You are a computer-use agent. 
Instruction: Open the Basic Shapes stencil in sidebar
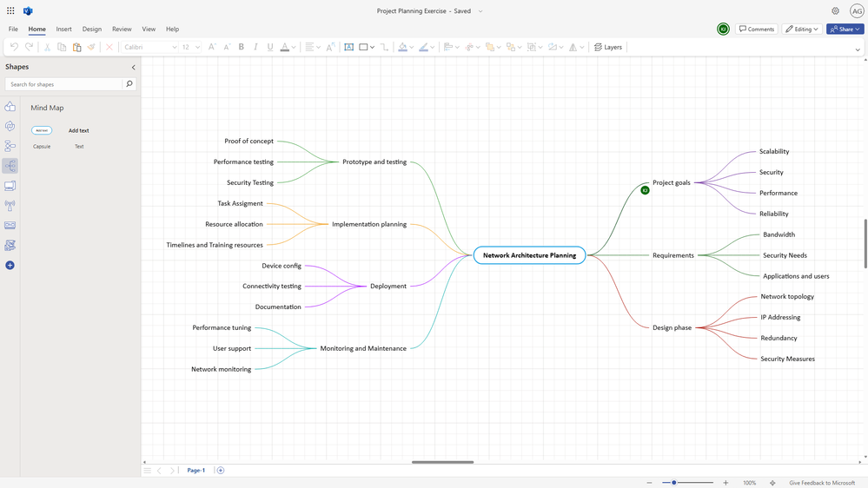click(10, 107)
